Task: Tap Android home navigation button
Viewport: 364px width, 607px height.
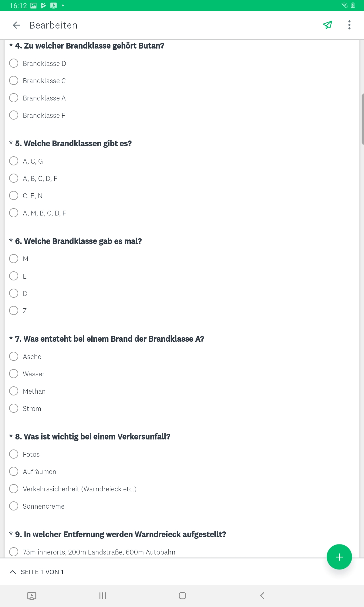Action: click(x=182, y=595)
